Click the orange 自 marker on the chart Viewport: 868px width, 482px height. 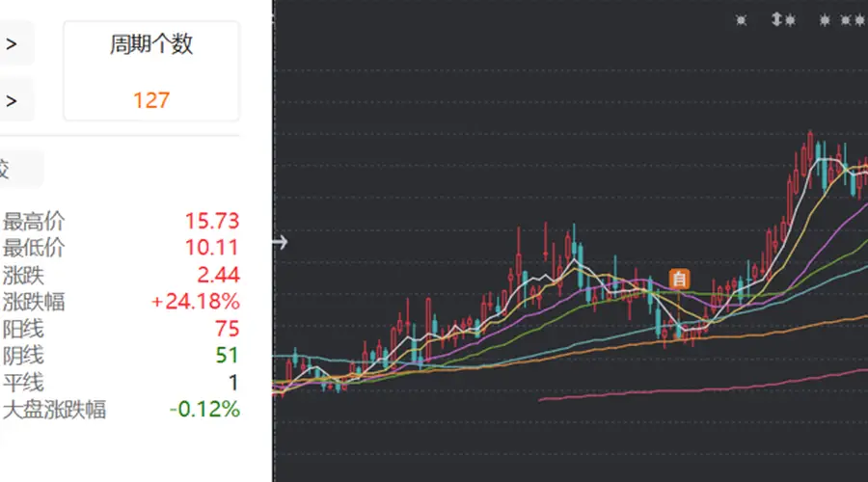tap(679, 279)
